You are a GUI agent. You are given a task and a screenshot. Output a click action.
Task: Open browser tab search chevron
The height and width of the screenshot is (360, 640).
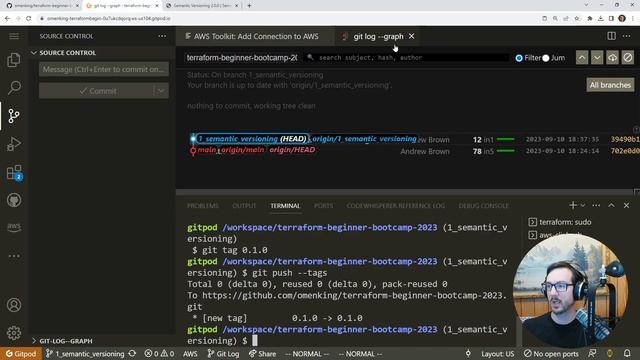coord(587,5)
